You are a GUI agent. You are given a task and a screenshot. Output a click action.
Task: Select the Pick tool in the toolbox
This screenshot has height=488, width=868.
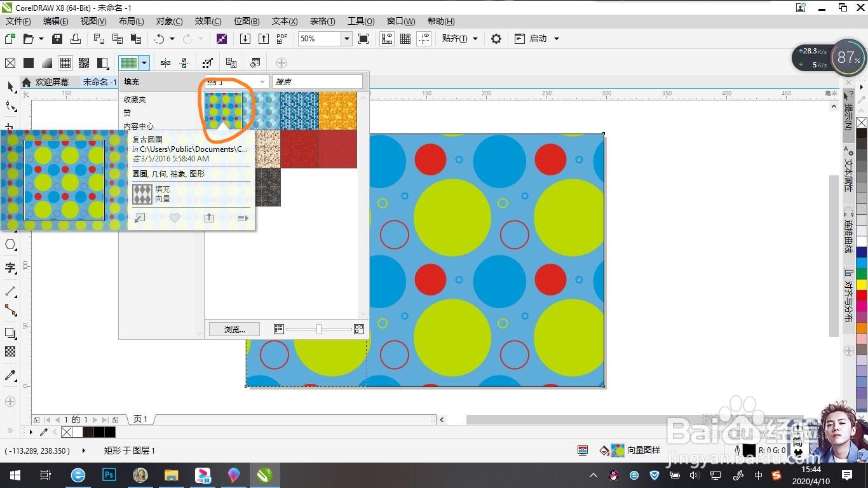(10, 86)
